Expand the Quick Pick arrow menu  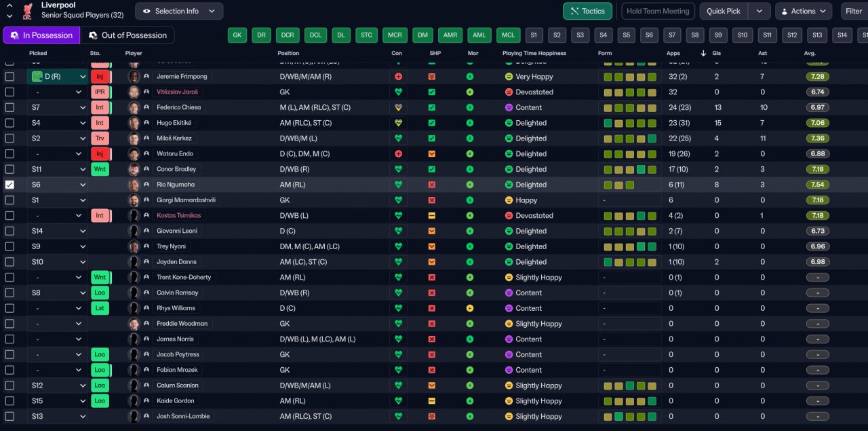pos(759,11)
